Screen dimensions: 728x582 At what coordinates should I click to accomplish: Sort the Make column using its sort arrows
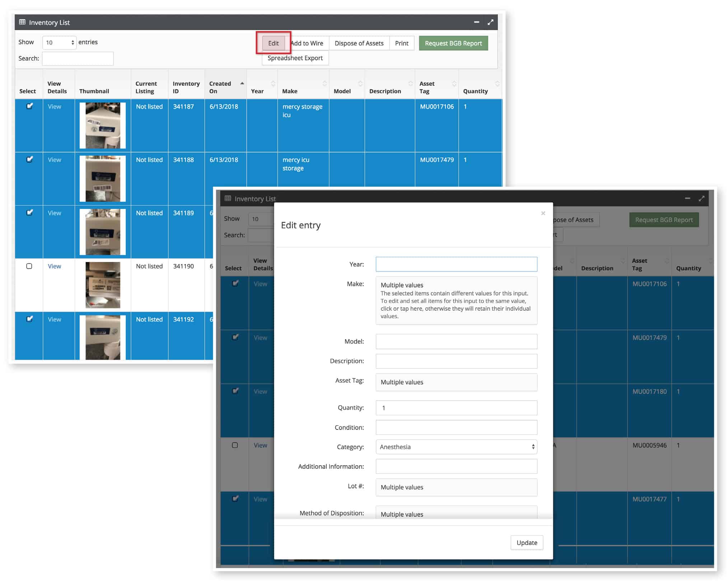point(325,84)
